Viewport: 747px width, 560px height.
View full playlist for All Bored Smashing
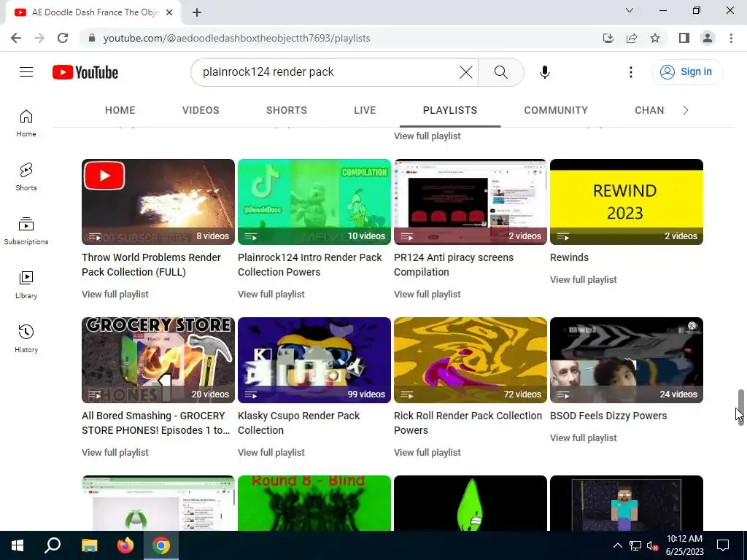point(115,452)
